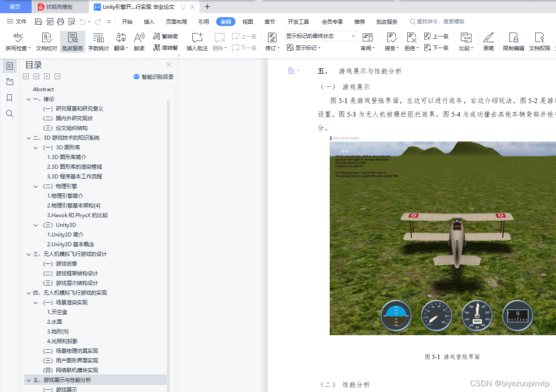This screenshot has height=392, width=556.
Task: Open 拼写检查 spell check tool
Action: [x=18, y=42]
